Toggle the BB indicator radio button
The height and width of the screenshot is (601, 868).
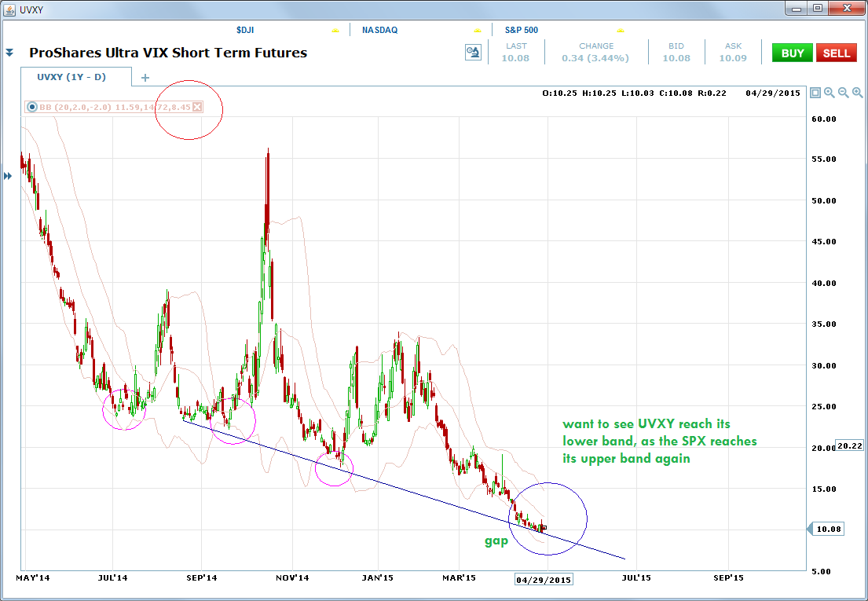(x=32, y=107)
